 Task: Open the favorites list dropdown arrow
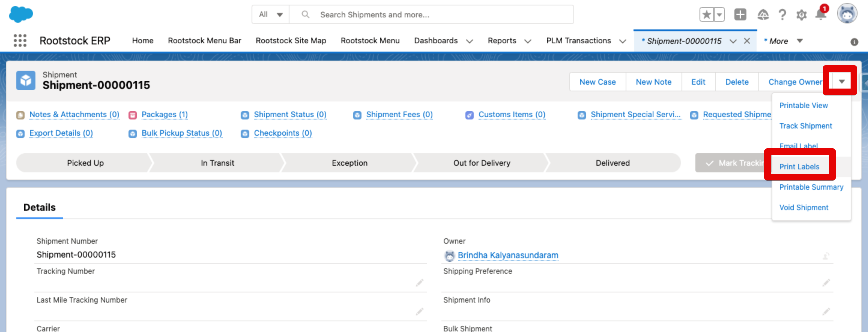719,15
